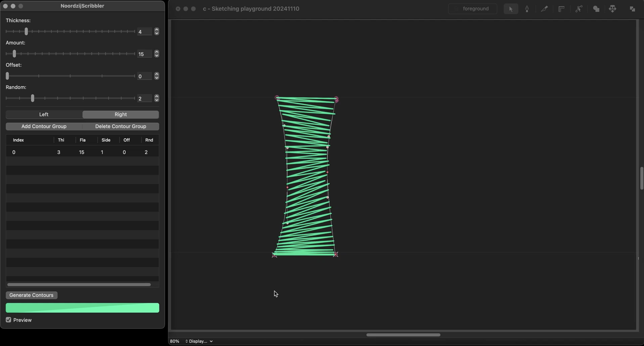This screenshot has height=346, width=644.
Task: Decrease the Random value with stepper down
Action: coord(157,100)
